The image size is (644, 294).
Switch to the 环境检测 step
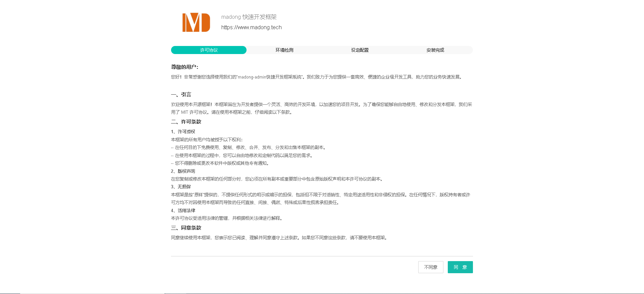(284, 50)
